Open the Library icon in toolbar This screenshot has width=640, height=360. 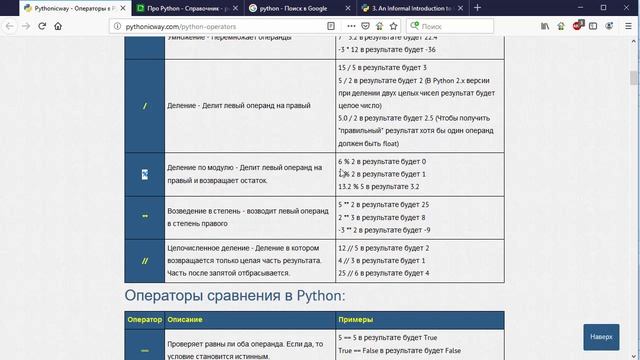click(x=545, y=26)
